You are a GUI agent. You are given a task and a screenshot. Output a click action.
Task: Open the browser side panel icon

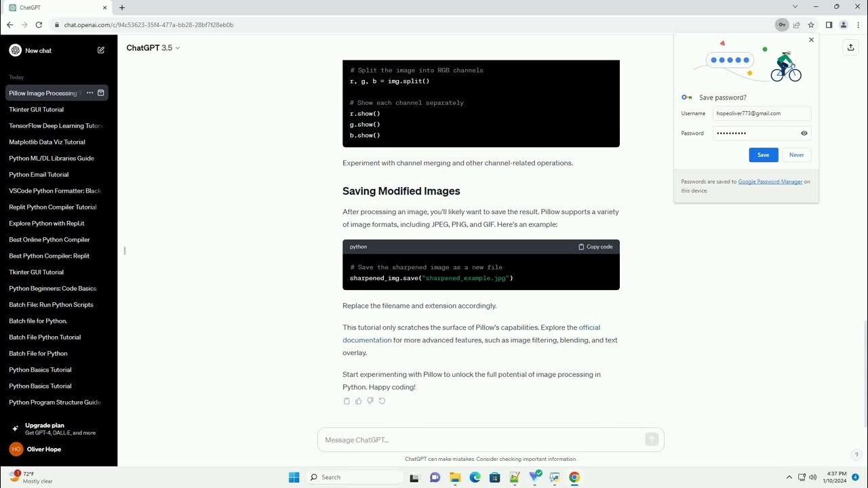(829, 25)
